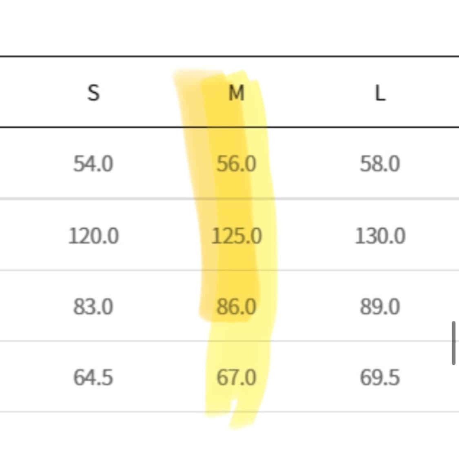Select the highlighted 56.0 cell

pos(236,164)
